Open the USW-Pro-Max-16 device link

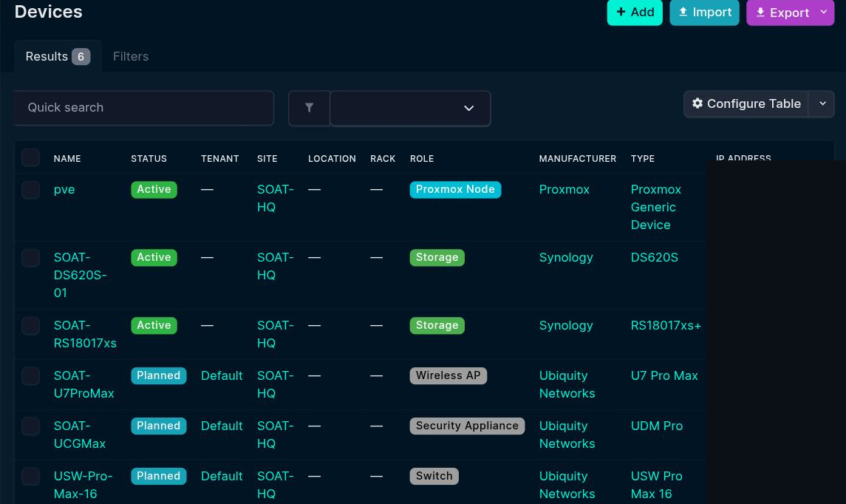pos(83,485)
